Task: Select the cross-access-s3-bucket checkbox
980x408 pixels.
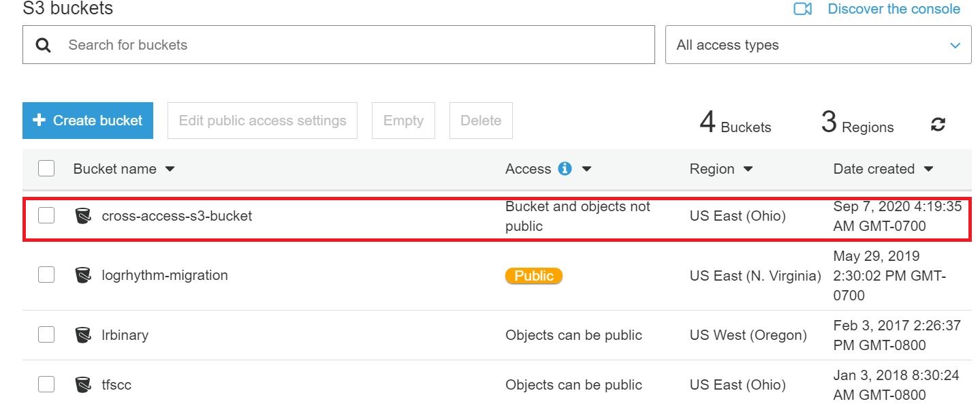Action: [46, 216]
